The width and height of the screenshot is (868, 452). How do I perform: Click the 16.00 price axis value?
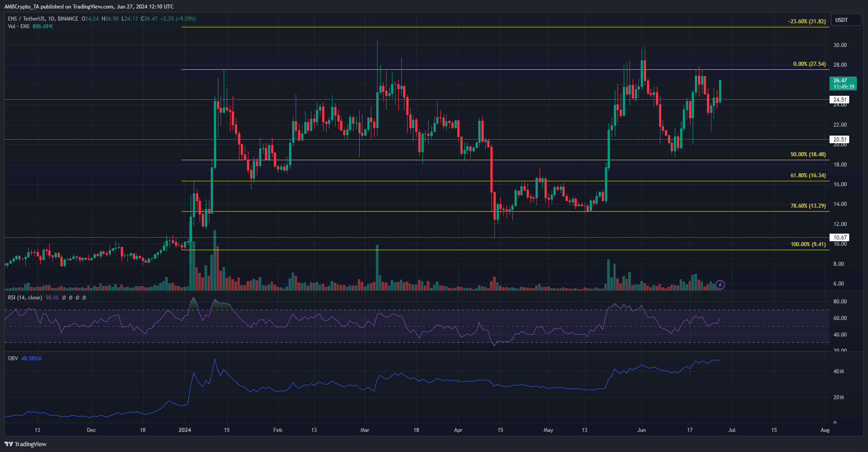(840, 184)
